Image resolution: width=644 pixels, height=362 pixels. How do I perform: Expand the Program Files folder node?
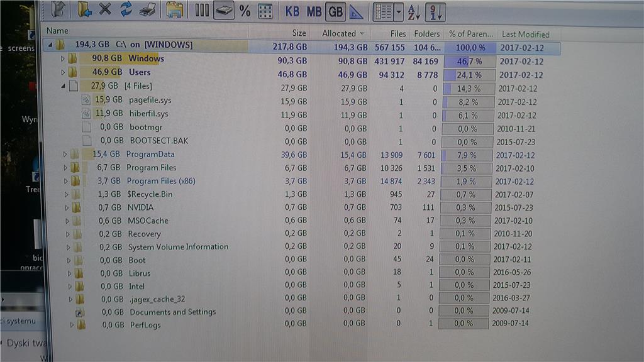[65, 168]
